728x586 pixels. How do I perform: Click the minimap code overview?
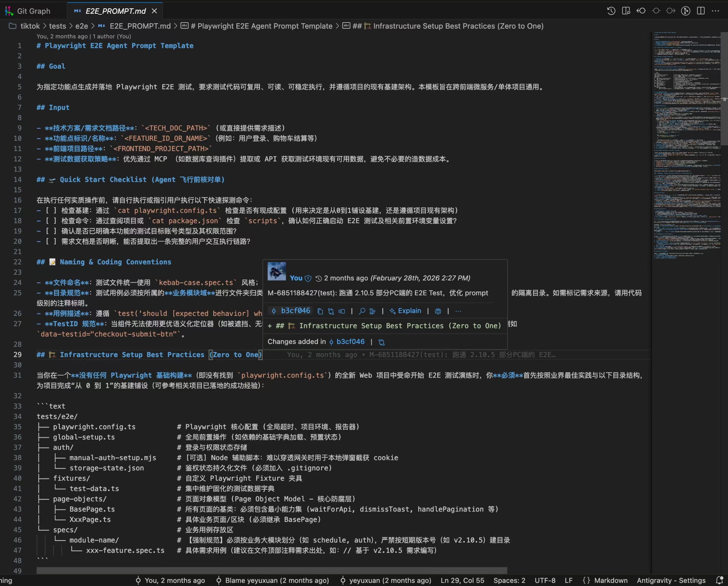(x=687, y=145)
